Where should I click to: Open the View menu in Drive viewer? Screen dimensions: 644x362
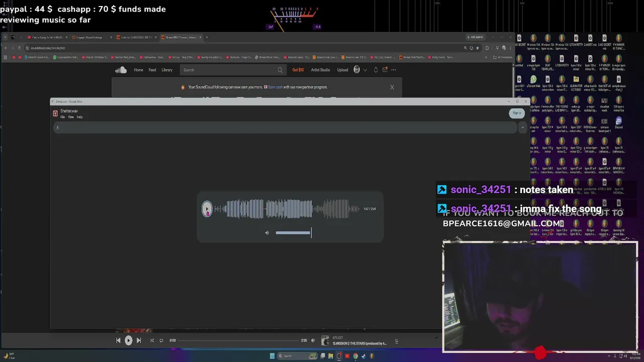tap(71, 117)
